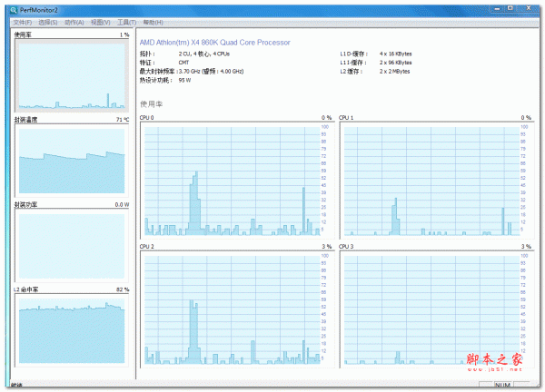Viewport: 545px width, 392px height.
Task: Click the PerfMonitor2 app icon in title bar
Action: (x=14, y=10)
